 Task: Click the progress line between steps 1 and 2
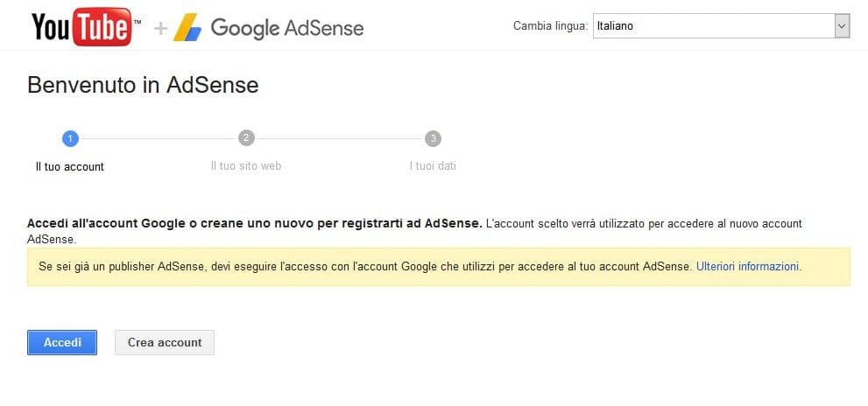coord(159,138)
